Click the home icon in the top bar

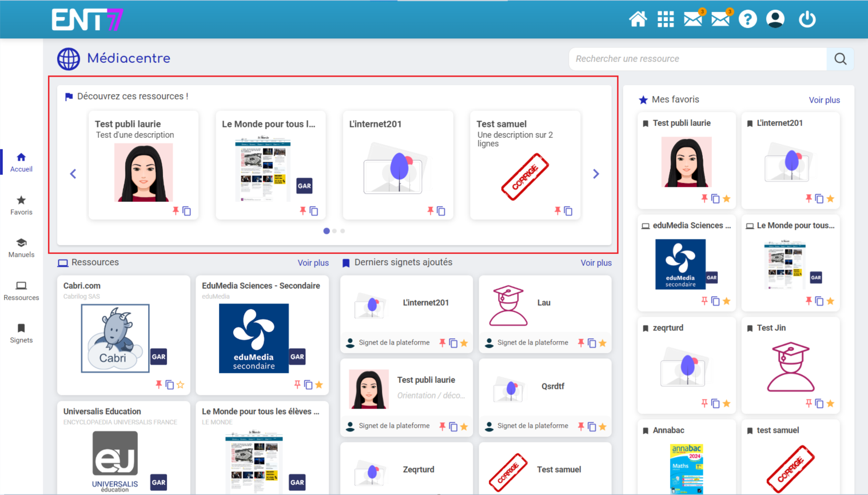click(x=638, y=19)
